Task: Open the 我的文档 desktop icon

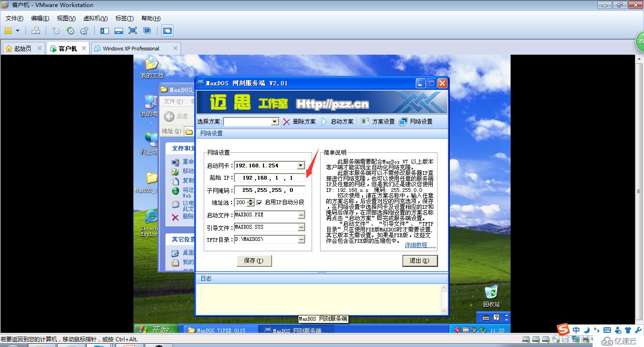Action: point(152,67)
